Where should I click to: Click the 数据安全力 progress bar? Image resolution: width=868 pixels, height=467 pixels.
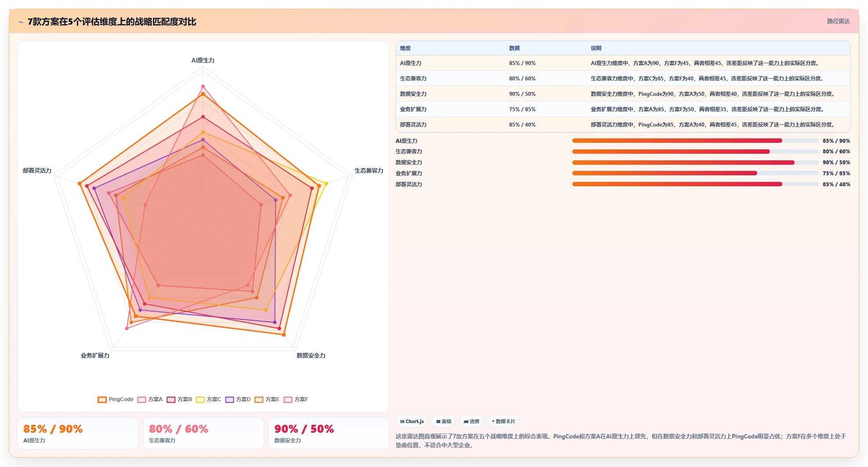click(695, 163)
